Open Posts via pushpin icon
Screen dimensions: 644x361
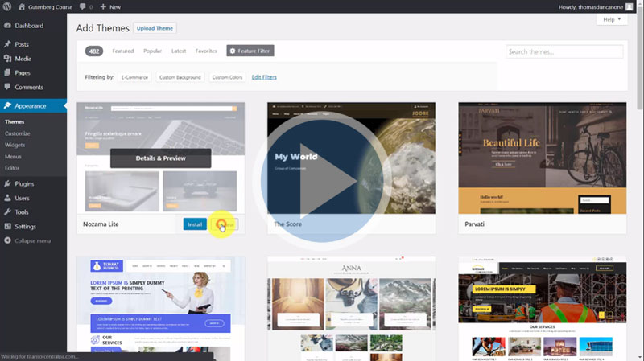7,45
